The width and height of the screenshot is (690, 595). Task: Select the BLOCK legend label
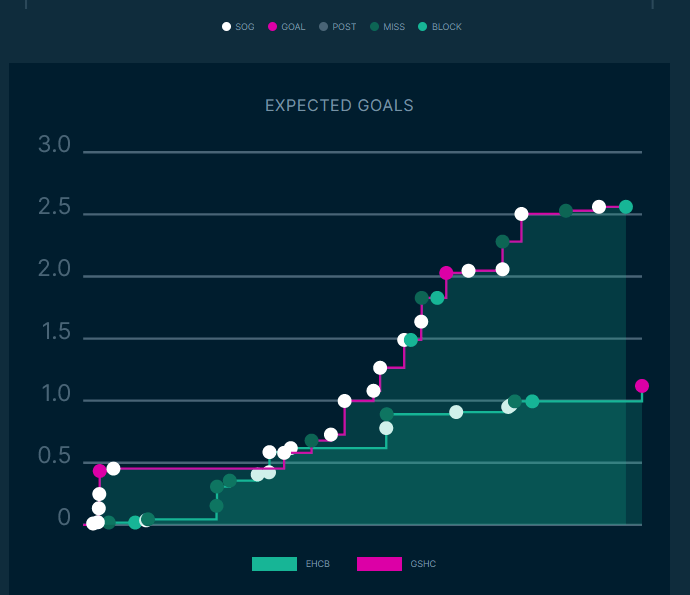pyautogui.click(x=447, y=27)
